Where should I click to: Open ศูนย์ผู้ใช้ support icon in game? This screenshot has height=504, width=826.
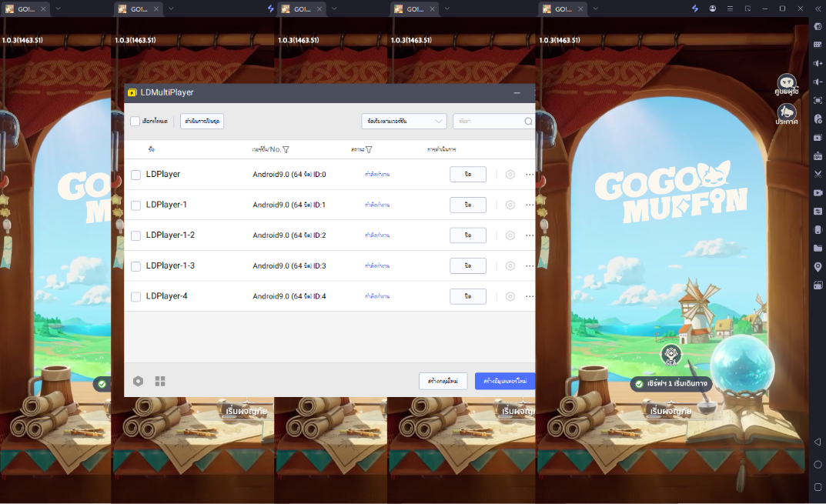click(787, 85)
